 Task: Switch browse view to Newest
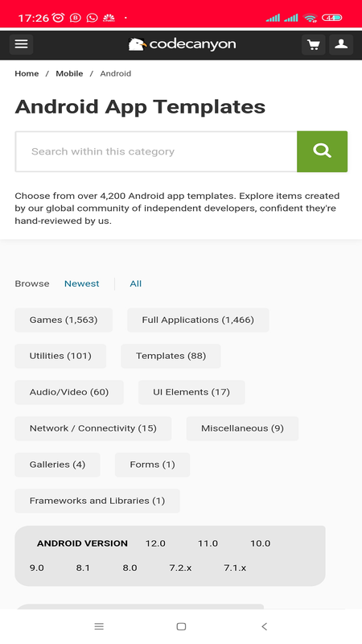click(82, 284)
